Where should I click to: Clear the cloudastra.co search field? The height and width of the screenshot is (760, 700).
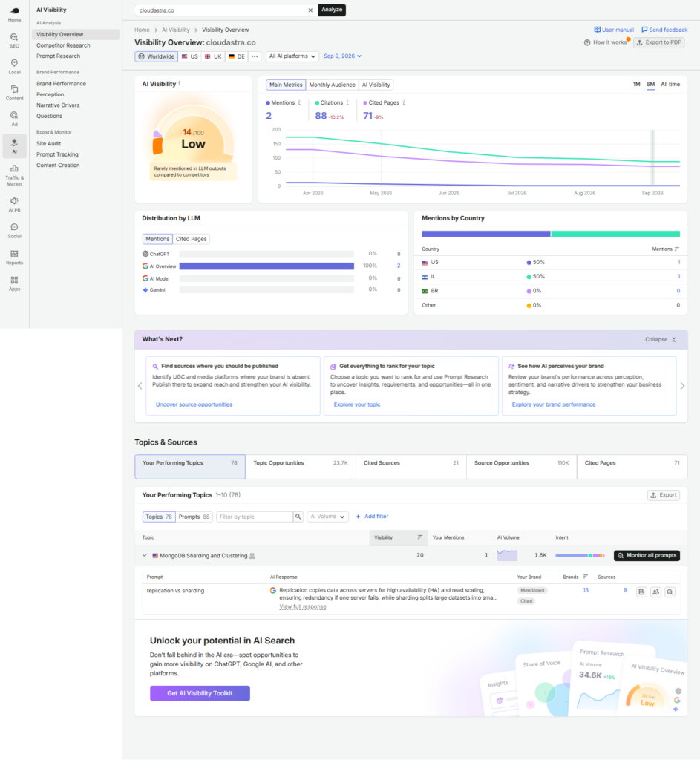point(310,10)
